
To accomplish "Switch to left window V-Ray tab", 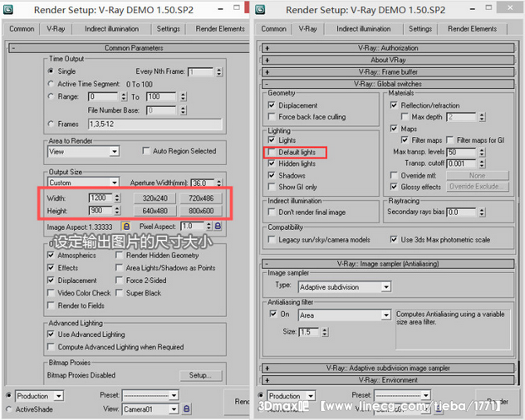I will click(x=56, y=29).
